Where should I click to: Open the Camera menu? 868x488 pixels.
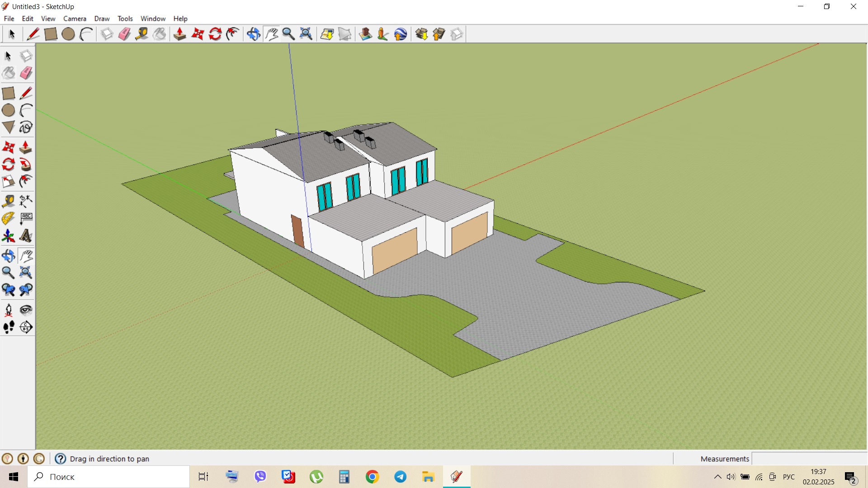click(75, 19)
